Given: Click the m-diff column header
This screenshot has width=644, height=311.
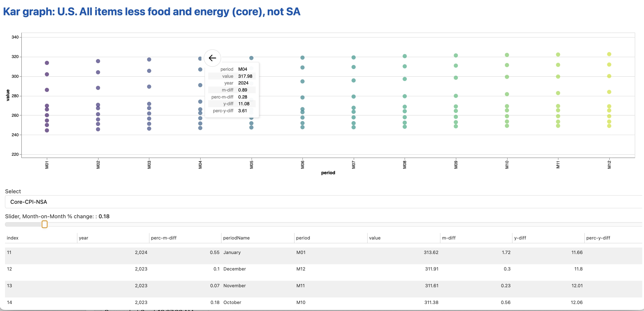Looking at the screenshot, I should [x=449, y=238].
